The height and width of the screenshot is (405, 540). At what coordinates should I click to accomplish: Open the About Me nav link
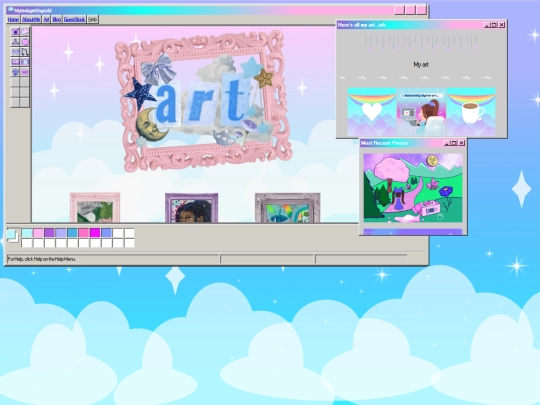pos(31,19)
